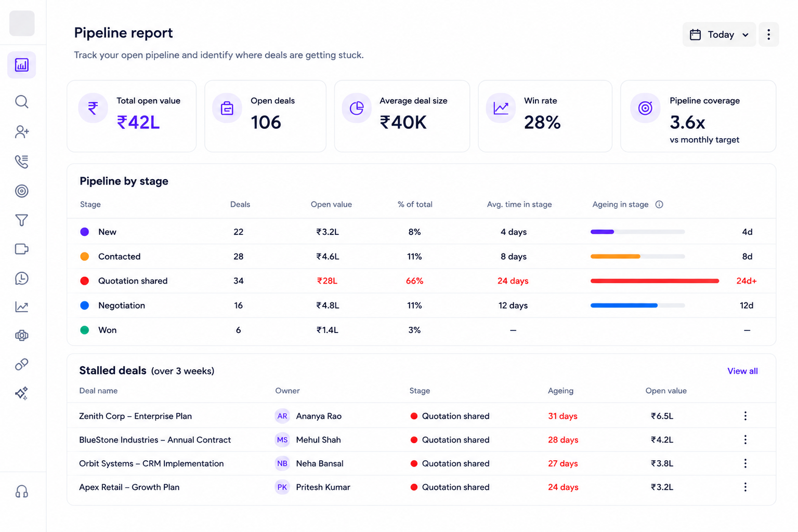Click View all stalled deals

(x=742, y=371)
